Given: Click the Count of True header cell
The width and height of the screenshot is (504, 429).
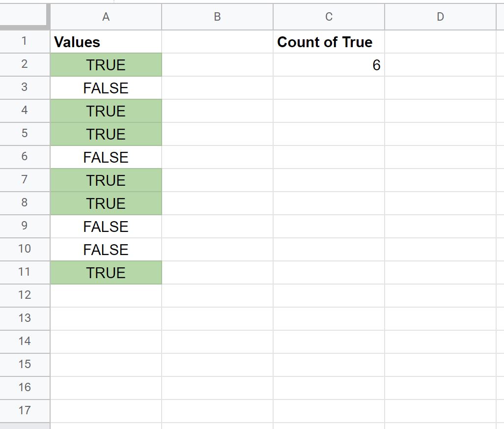Looking at the screenshot, I should 329,42.
